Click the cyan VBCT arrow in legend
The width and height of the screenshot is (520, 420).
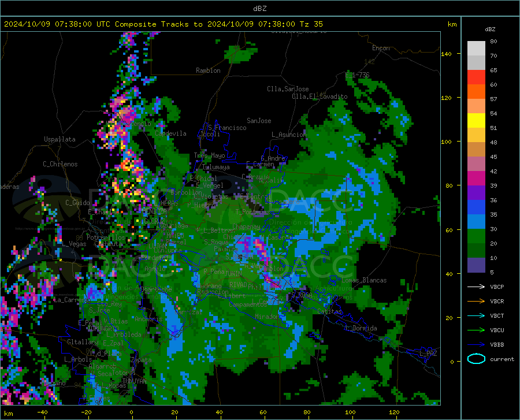pos(476,315)
